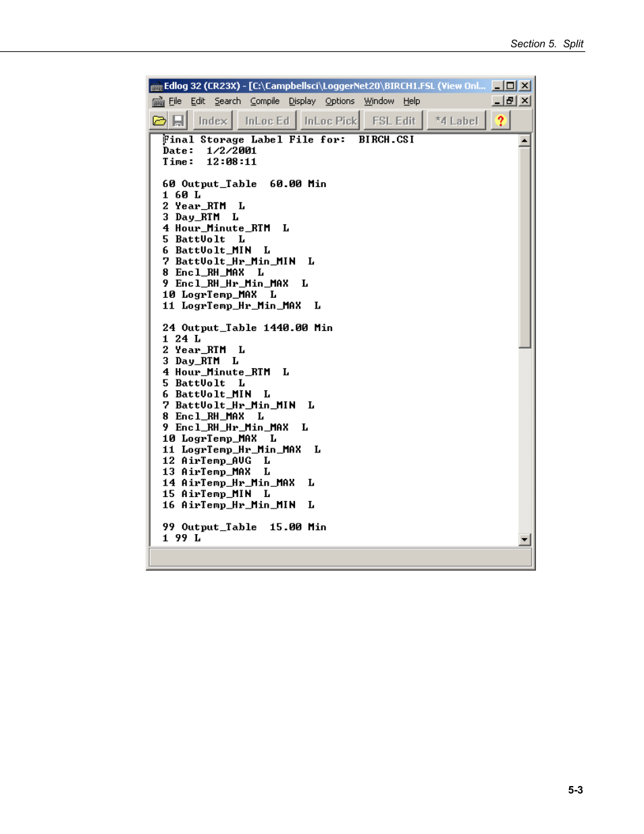The height and width of the screenshot is (834, 644).
Task: Click the scroll up arrow
Action: click(x=525, y=140)
